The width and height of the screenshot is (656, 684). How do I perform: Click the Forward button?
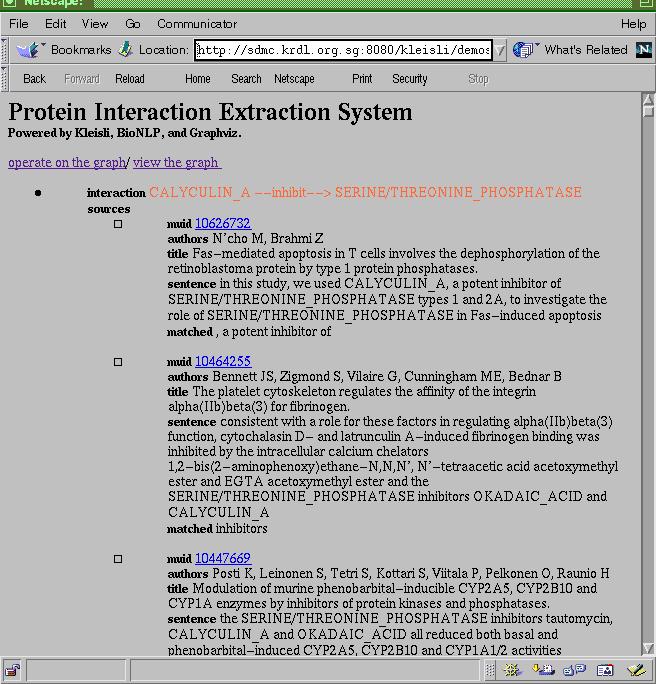82,79
